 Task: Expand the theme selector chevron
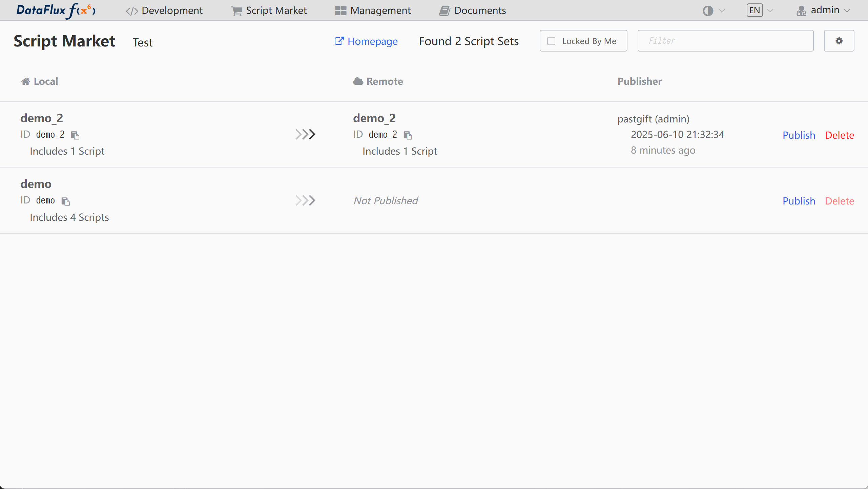pyautogui.click(x=722, y=11)
